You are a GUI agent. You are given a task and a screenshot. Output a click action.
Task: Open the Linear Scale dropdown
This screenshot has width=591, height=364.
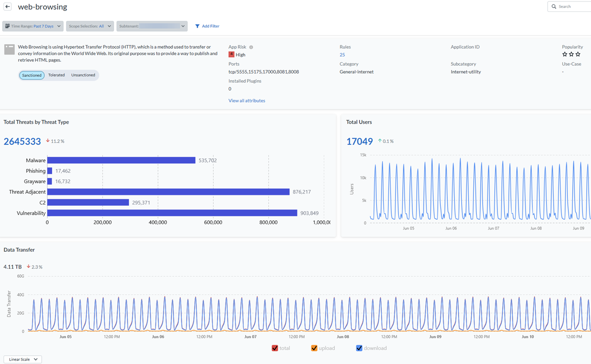23,360
